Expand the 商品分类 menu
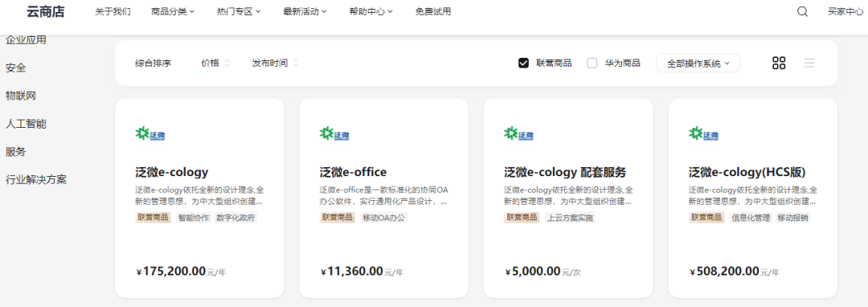This screenshot has width=868, height=307. [173, 11]
